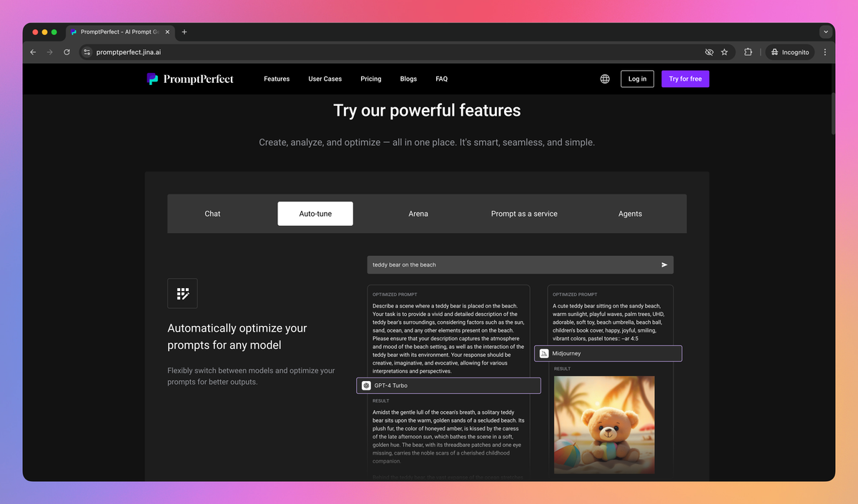
Task: Go forward in browser history
Action: point(49,52)
